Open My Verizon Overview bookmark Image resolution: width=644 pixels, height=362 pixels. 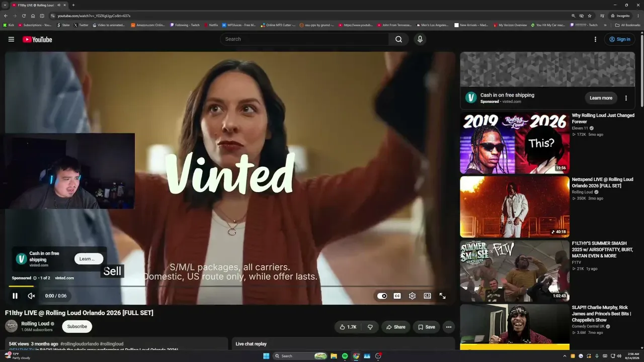(x=510, y=25)
